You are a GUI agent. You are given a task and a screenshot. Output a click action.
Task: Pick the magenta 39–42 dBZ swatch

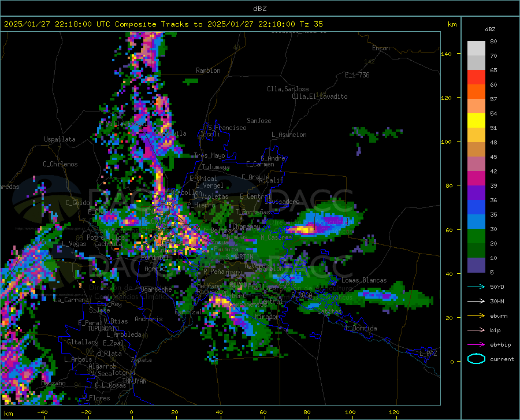click(x=476, y=179)
